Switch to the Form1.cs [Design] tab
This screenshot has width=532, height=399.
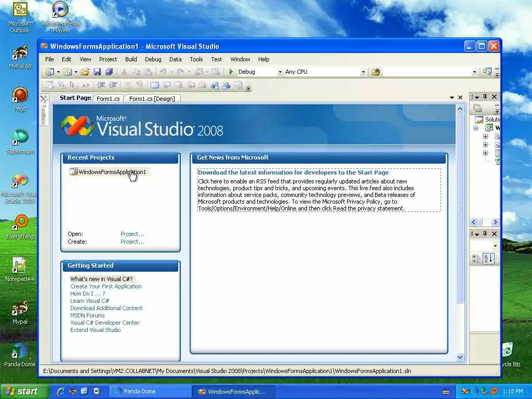pos(152,98)
